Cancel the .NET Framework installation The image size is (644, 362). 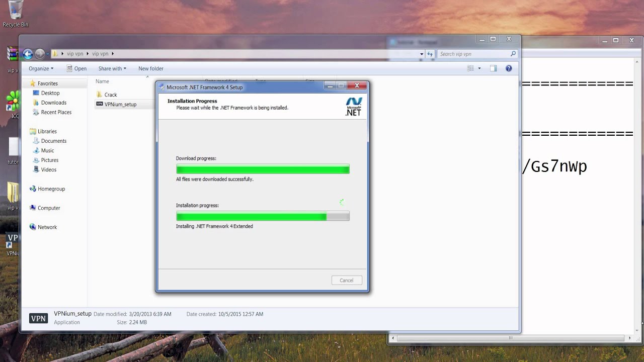coord(347,280)
